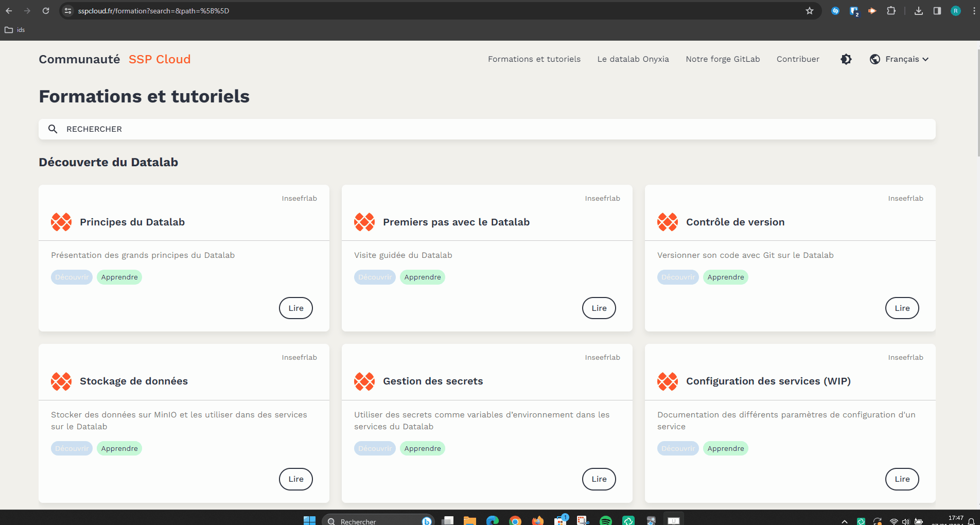Viewport: 980px width, 525px height.
Task: Click the Onyxia icon for Stockage de données
Action: (61, 381)
